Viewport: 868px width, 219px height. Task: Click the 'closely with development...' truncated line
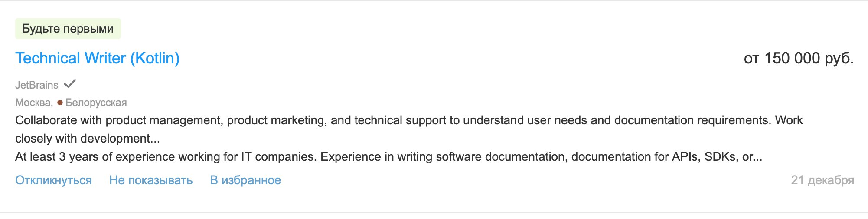coord(87,138)
